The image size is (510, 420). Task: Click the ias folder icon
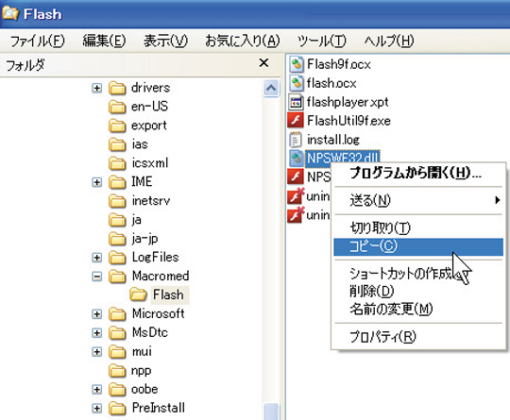[117, 144]
